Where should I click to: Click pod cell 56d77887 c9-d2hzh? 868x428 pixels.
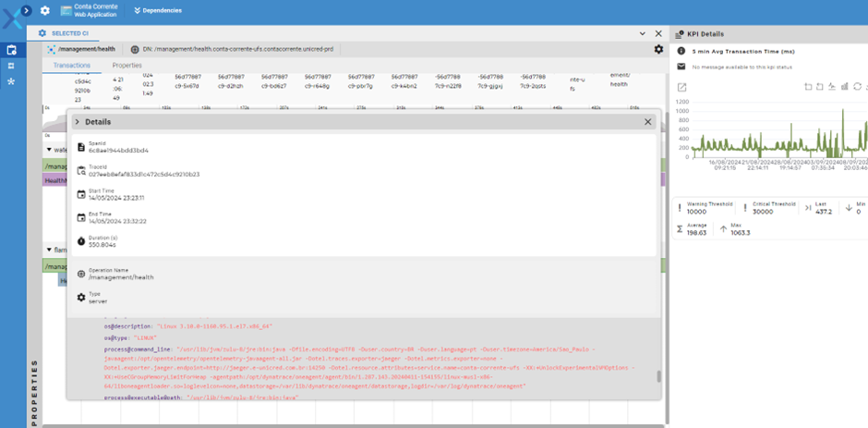coord(232,81)
